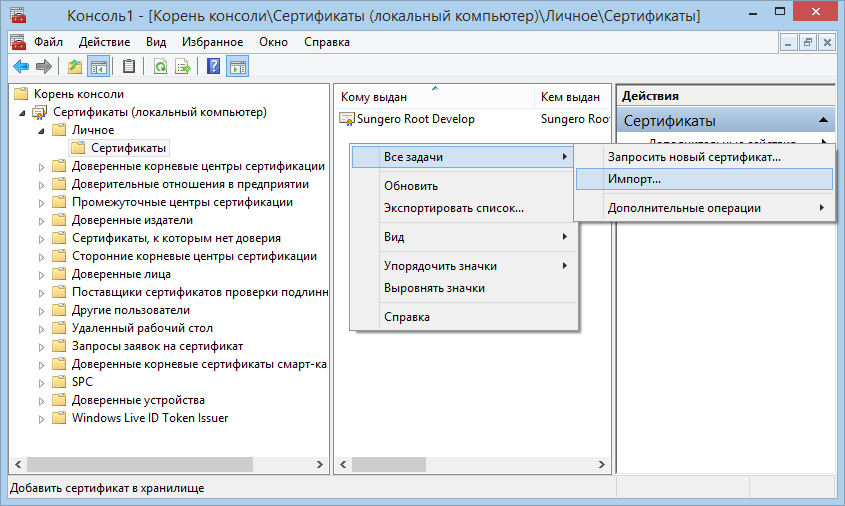The width and height of the screenshot is (845, 506).
Task: Collapse the Сертификаты actions section arrow
Action: tap(823, 121)
